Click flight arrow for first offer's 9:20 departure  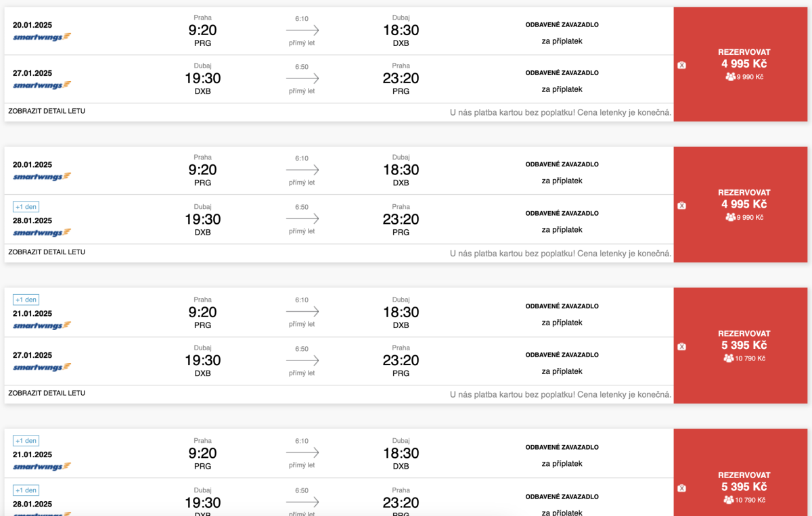[302, 30]
